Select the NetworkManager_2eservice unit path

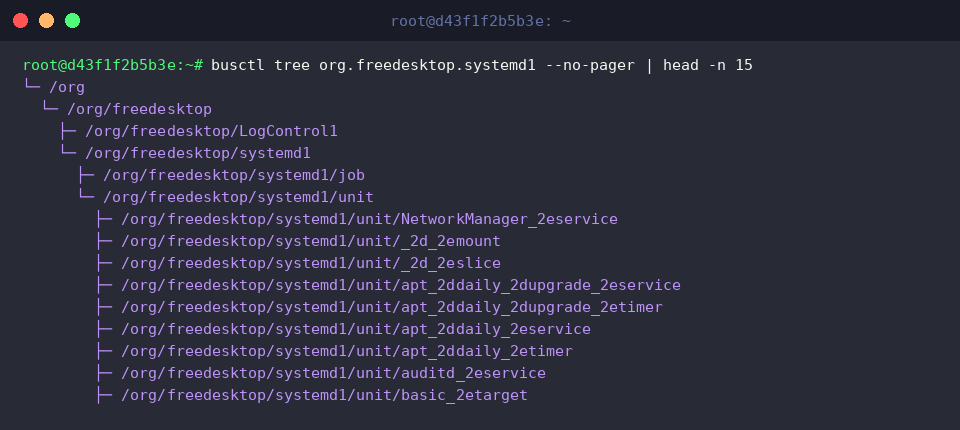coord(369,219)
